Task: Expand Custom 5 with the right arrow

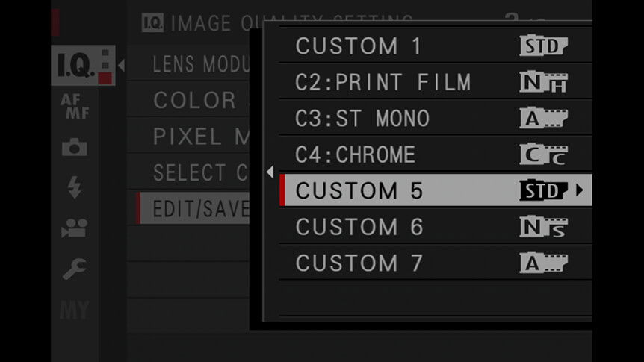Action: [579, 190]
